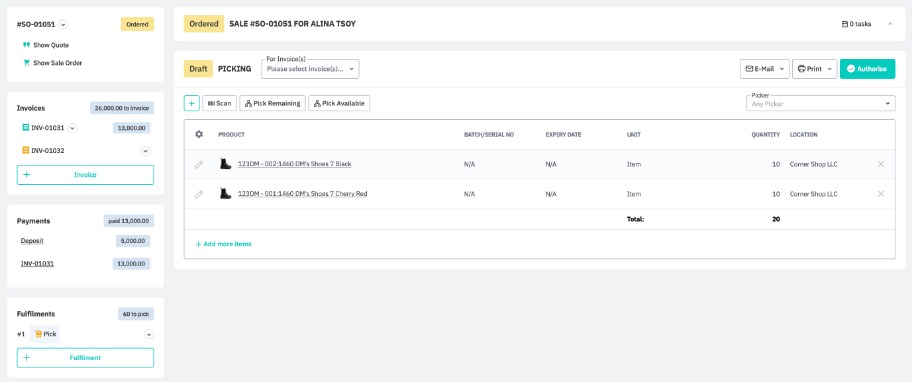Viewport: 912px width, 382px height.
Task: Click Pick Available
Action: click(x=339, y=103)
